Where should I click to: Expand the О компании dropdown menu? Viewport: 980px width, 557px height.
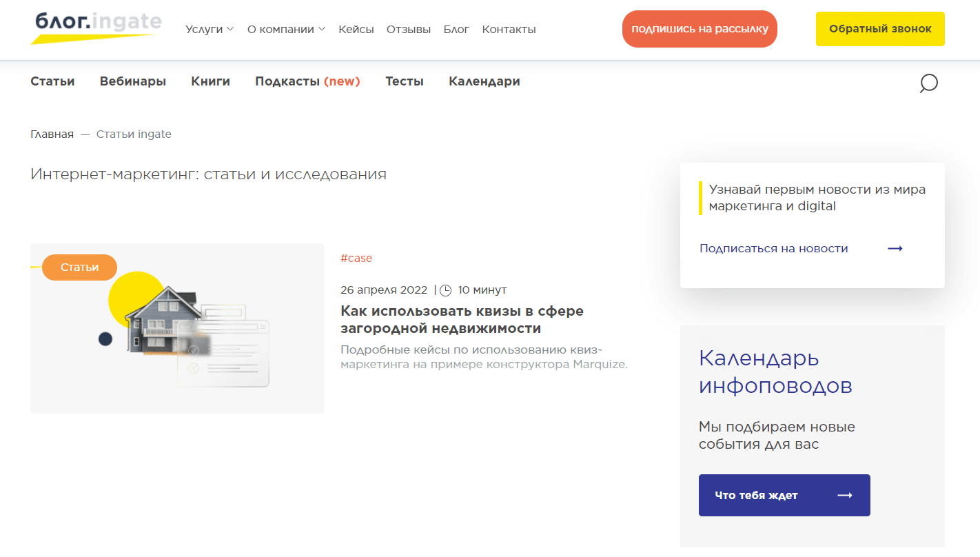click(285, 29)
